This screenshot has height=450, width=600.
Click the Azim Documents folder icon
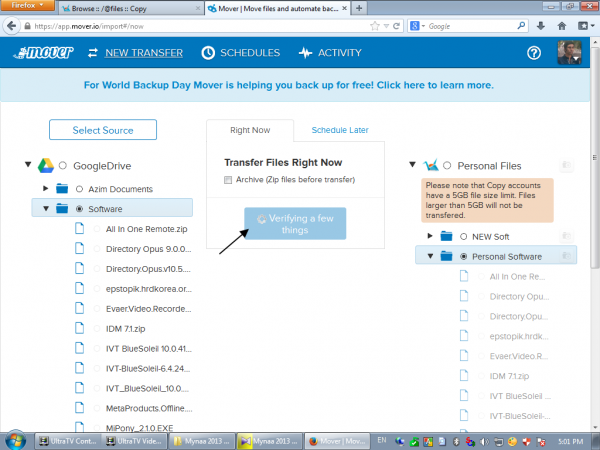pyautogui.click(x=62, y=189)
